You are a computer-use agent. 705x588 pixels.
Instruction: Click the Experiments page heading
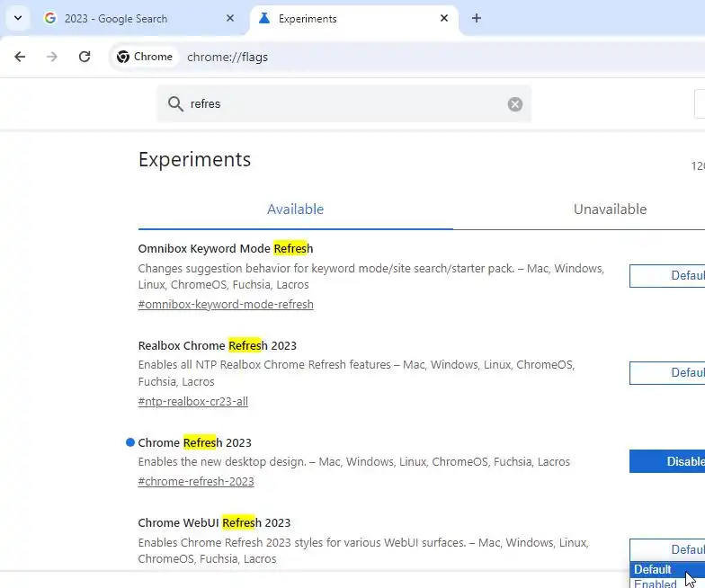pos(194,160)
